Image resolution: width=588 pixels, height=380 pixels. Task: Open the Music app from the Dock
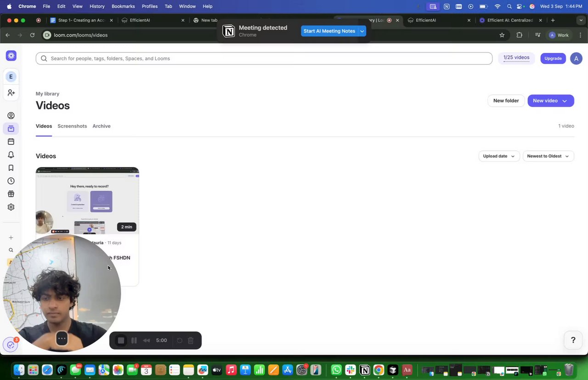point(231,369)
